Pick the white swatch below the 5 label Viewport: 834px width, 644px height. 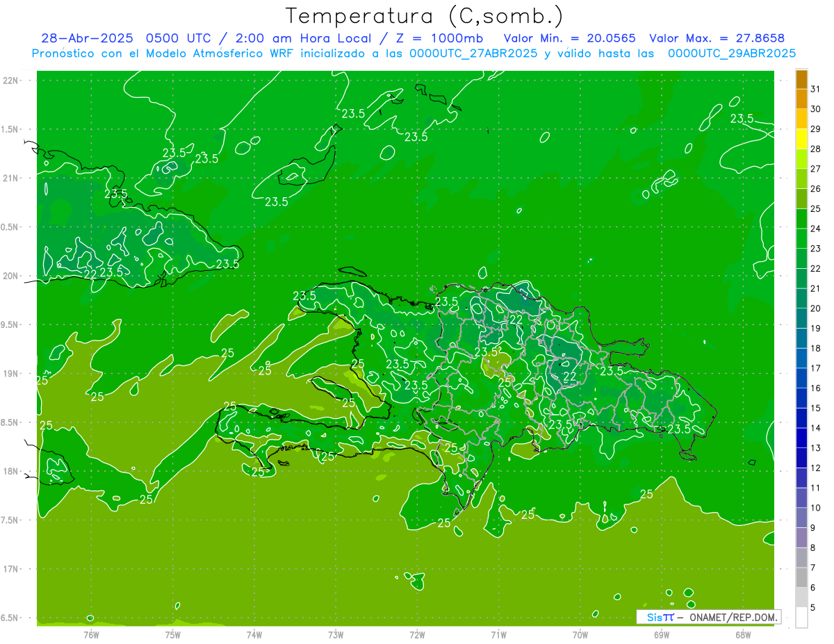pos(801,618)
